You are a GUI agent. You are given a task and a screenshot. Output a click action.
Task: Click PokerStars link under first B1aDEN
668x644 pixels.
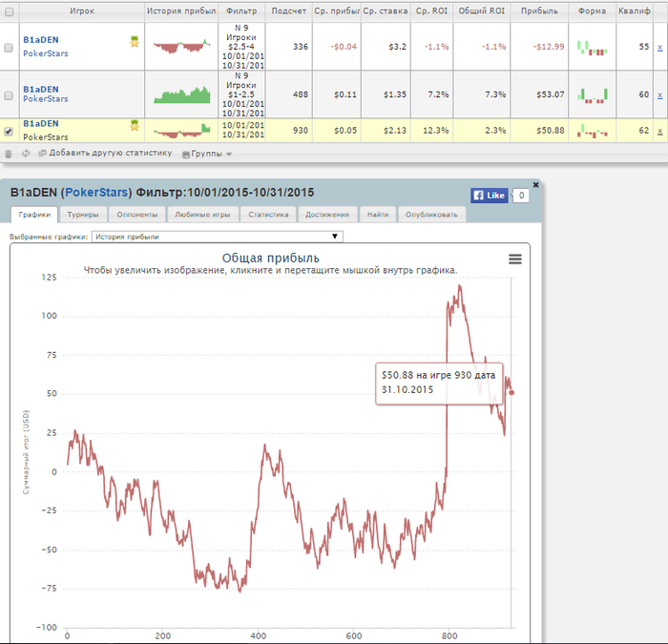(46, 53)
